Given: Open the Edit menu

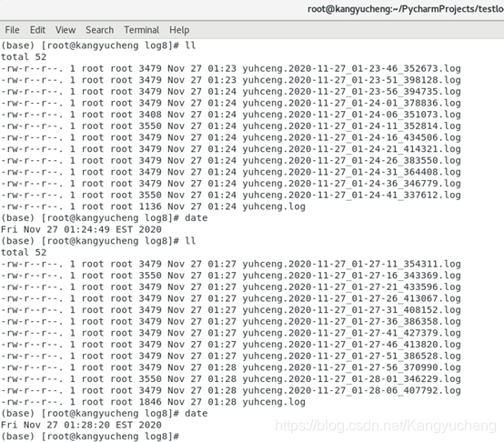Looking at the screenshot, I should 37,30.
